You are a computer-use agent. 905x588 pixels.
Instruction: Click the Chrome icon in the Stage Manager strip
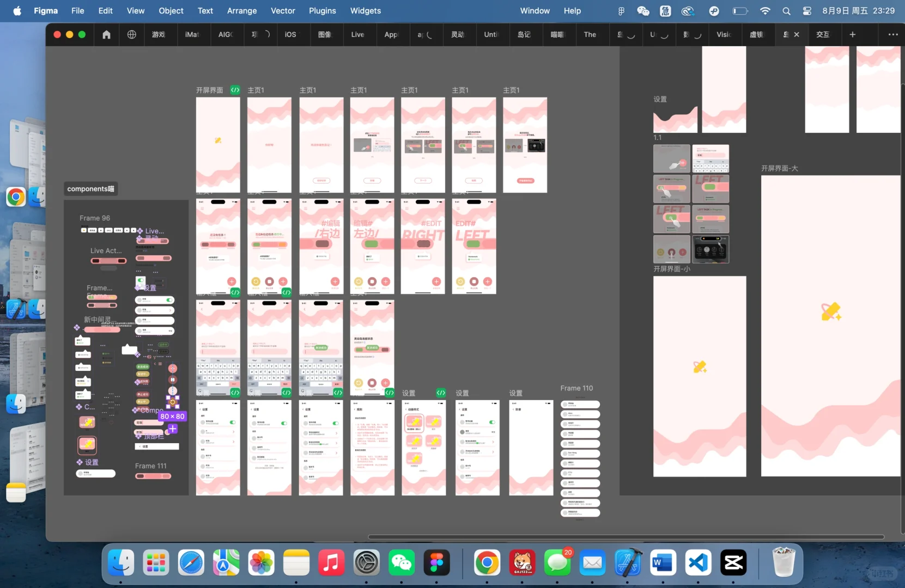tap(16, 197)
